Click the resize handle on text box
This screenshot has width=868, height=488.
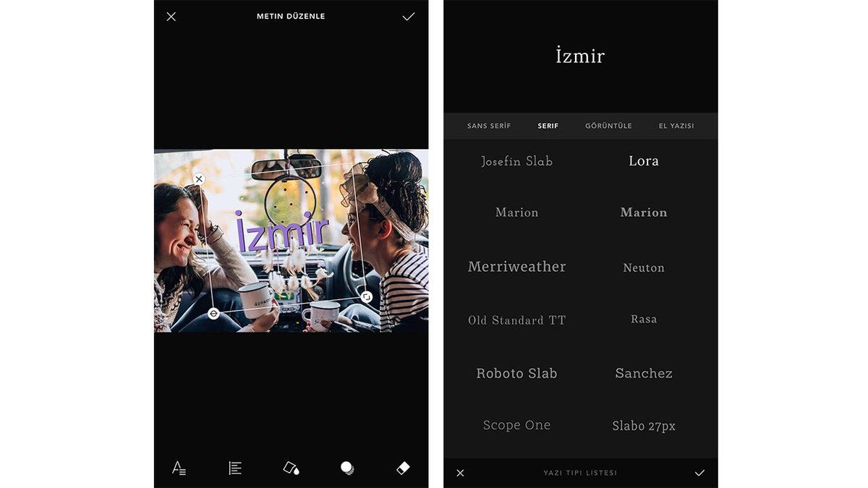click(367, 296)
